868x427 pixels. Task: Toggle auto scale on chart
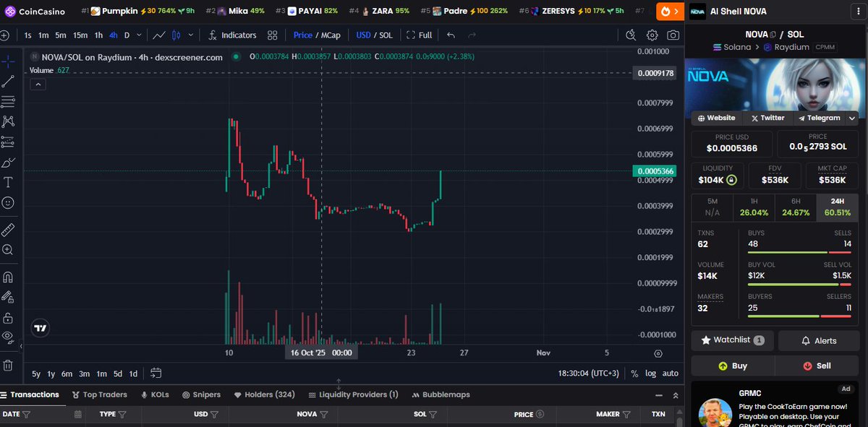coord(671,374)
